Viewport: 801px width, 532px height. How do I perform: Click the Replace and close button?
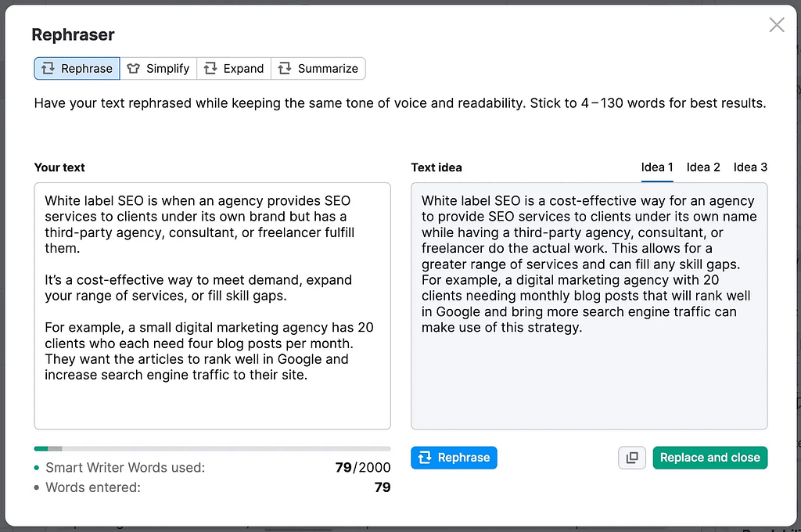pos(709,458)
